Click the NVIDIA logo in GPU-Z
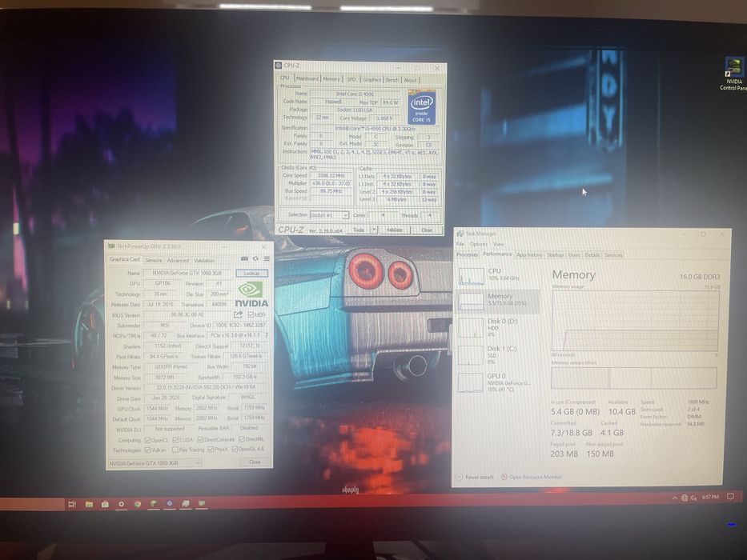747x560 pixels. (x=251, y=295)
